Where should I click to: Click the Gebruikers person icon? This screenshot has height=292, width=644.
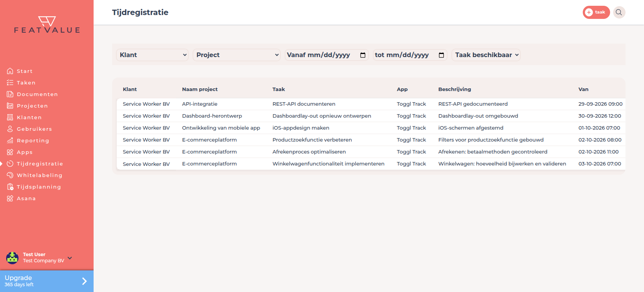(x=10, y=129)
